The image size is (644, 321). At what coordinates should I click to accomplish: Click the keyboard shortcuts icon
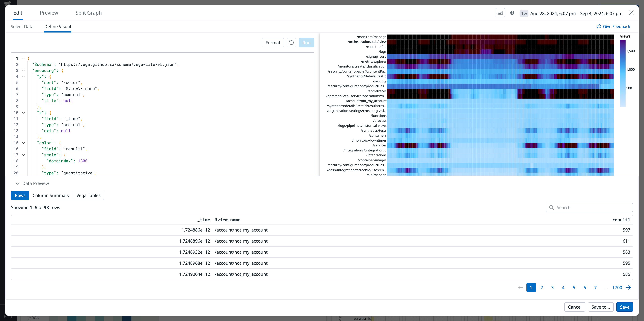point(500,13)
